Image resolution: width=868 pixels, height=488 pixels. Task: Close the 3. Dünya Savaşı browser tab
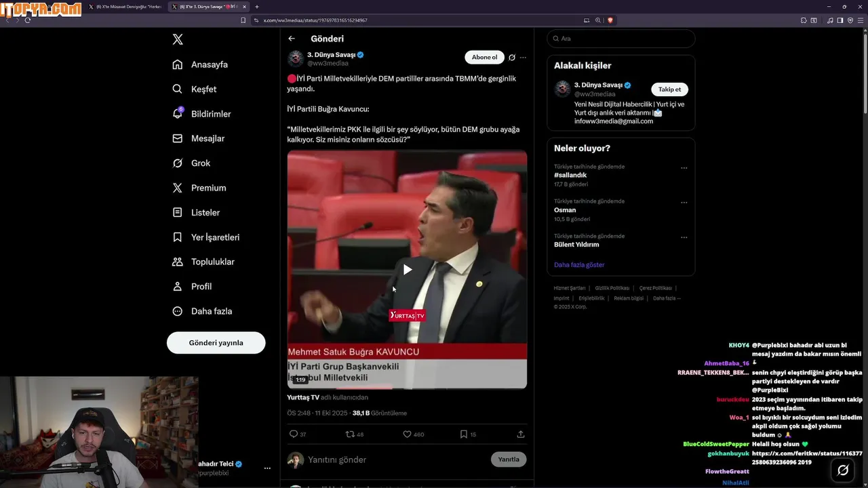pyautogui.click(x=245, y=7)
